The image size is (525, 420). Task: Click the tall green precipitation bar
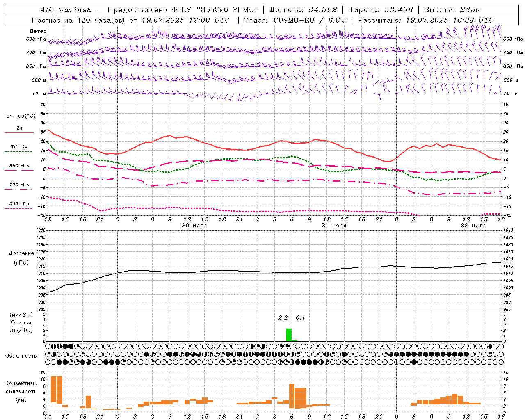(289, 335)
